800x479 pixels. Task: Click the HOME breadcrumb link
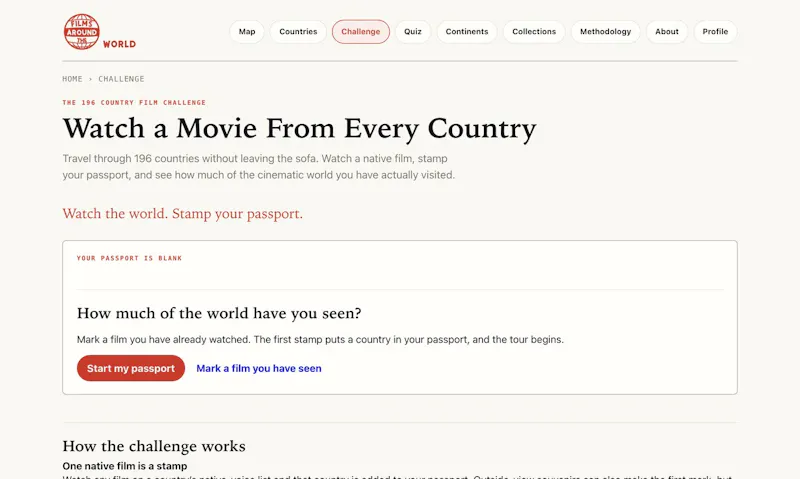tap(72, 79)
